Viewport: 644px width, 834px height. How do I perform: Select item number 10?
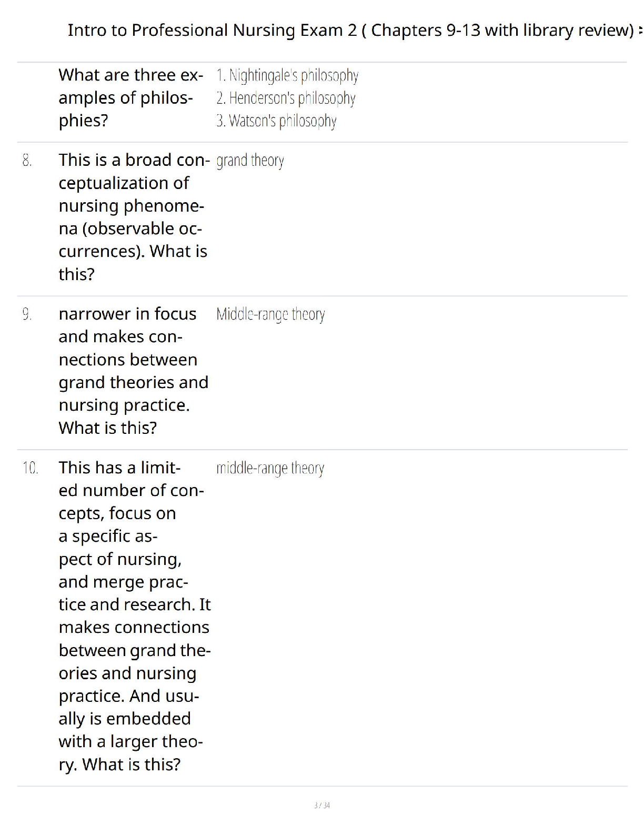coord(31,468)
